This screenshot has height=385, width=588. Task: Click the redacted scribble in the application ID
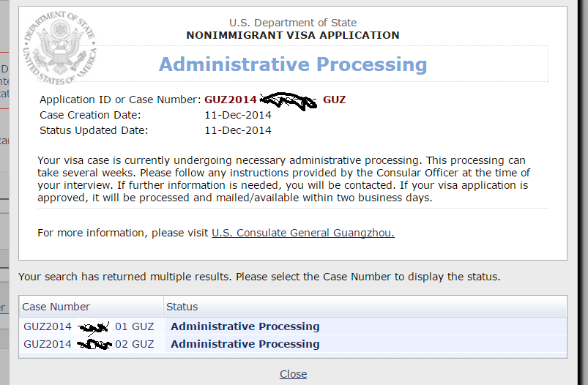click(x=289, y=101)
